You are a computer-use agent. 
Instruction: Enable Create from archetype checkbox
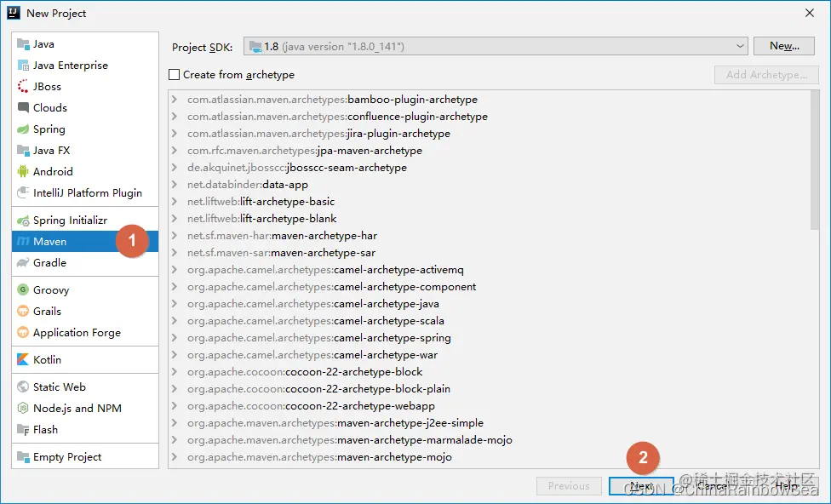(174, 75)
